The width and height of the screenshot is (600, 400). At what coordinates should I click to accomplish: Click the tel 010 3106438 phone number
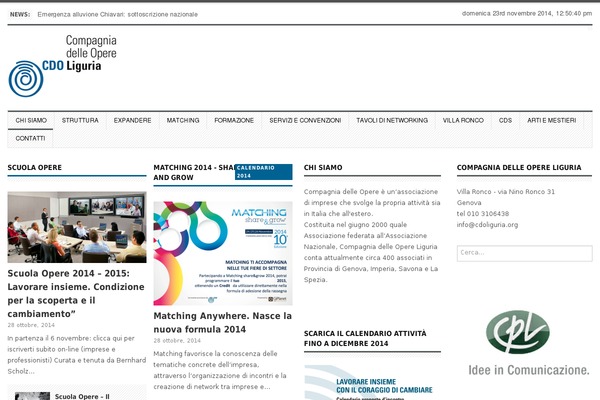click(x=483, y=214)
